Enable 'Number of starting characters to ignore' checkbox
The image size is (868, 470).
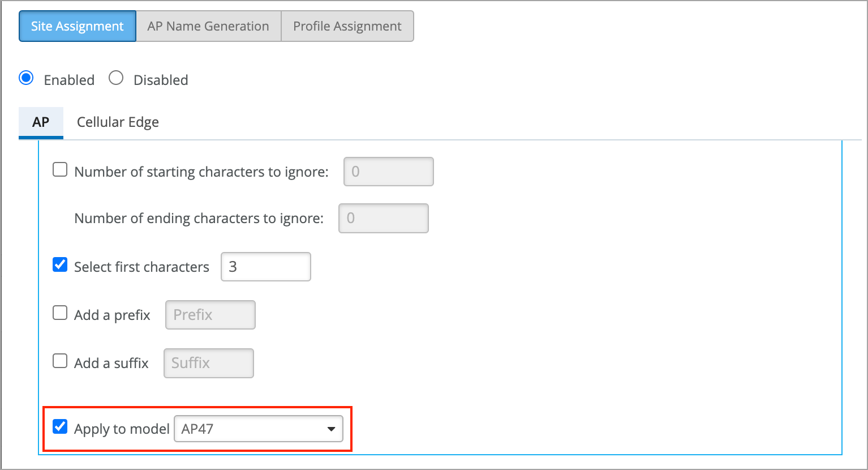coord(60,170)
